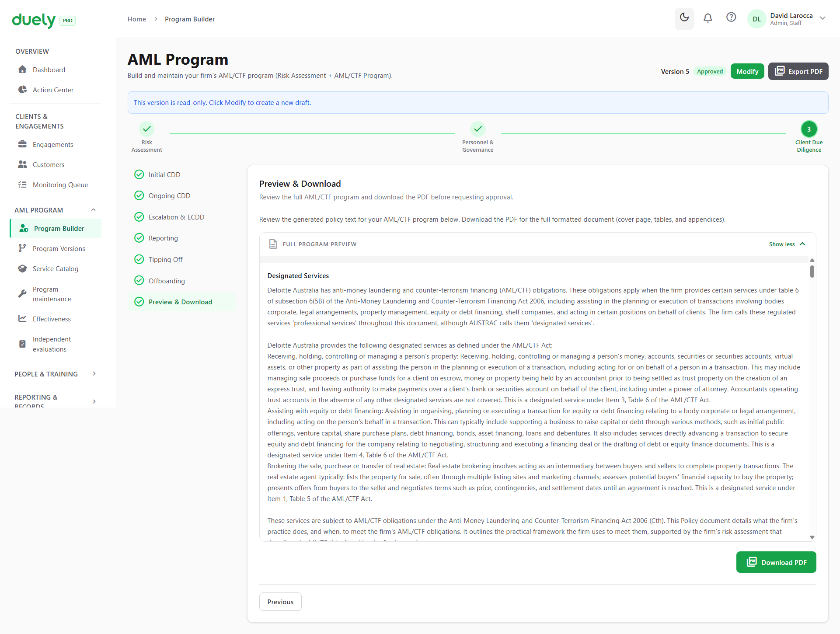Expand the David Larocca account menu

pos(823,18)
